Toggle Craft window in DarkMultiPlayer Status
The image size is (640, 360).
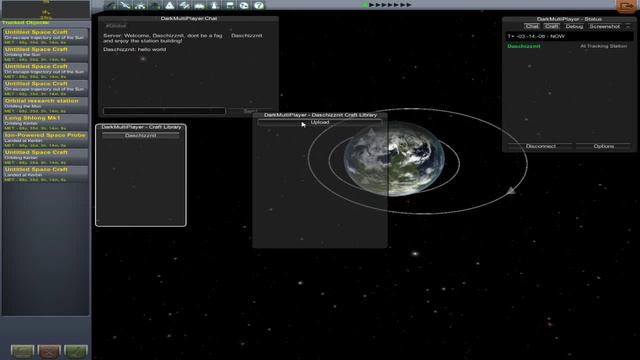point(551,26)
